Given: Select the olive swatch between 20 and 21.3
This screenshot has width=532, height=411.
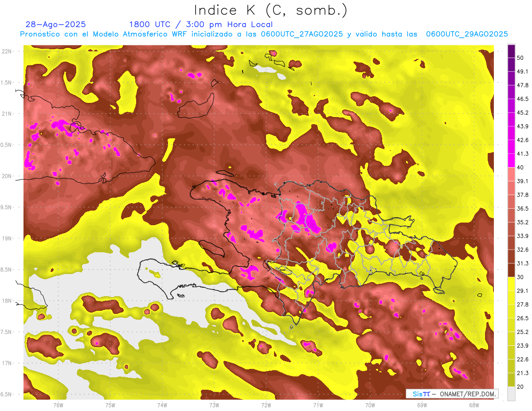Looking at the screenshot, I should point(511,380).
